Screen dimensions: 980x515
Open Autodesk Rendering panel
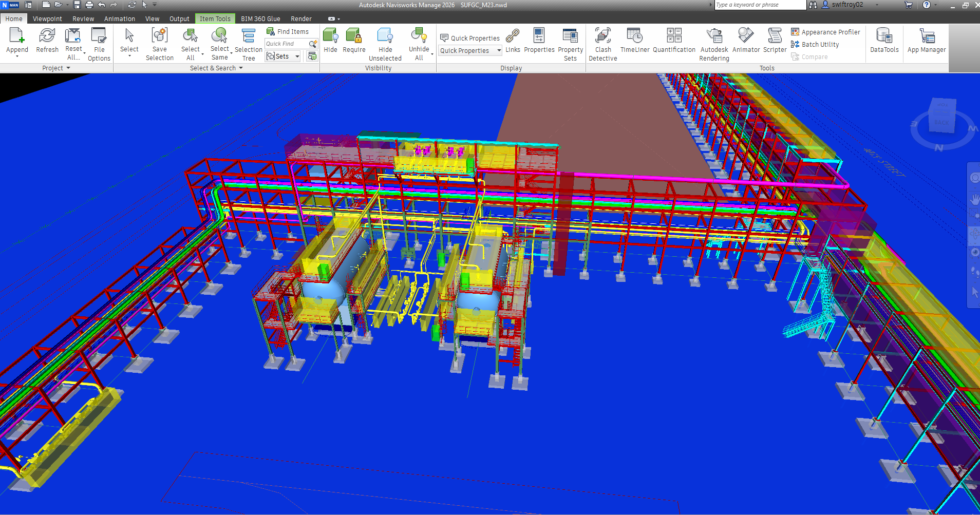(714, 44)
